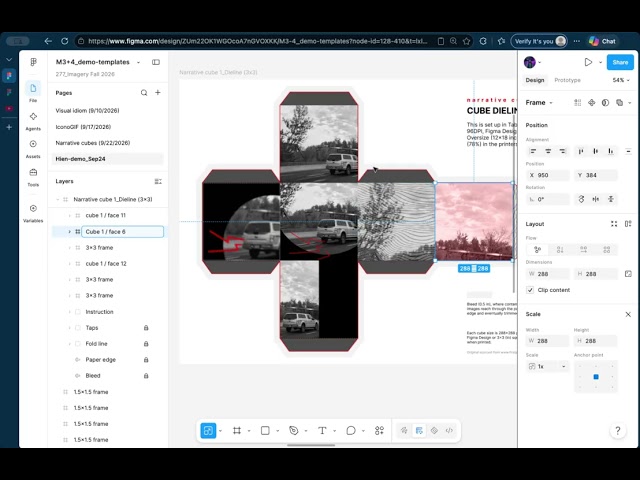Select the cube 1 / face 12 layer
The height and width of the screenshot is (480, 640).
[106, 264]
